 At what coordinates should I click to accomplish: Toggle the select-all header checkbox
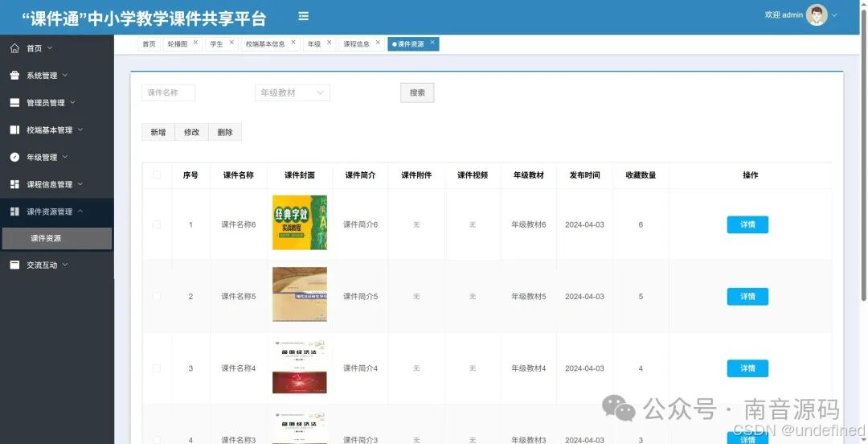(x=157, y=175)
